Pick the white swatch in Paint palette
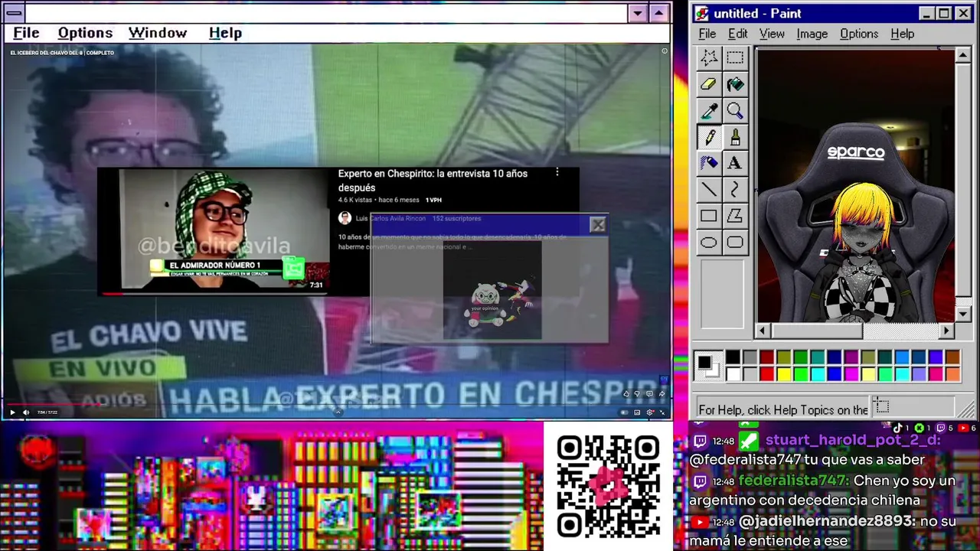The width and height of the screenshot is (980, 551). tap(733, 374)
